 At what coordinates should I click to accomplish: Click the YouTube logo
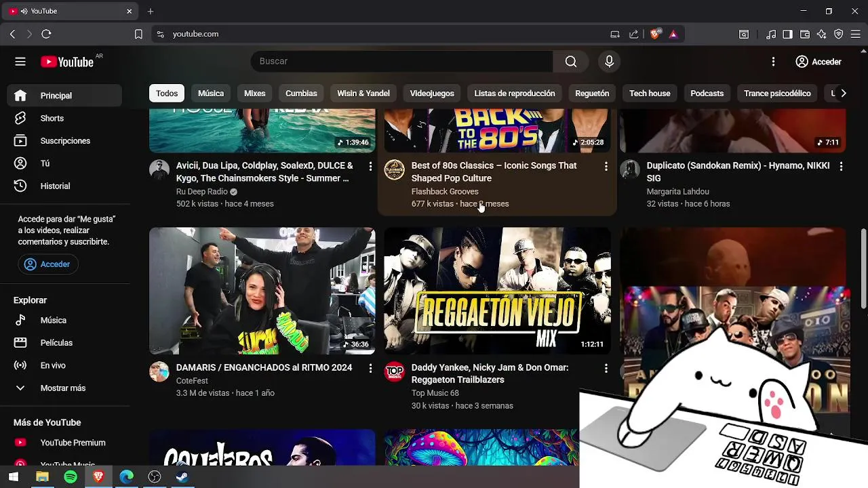[67, 62]
